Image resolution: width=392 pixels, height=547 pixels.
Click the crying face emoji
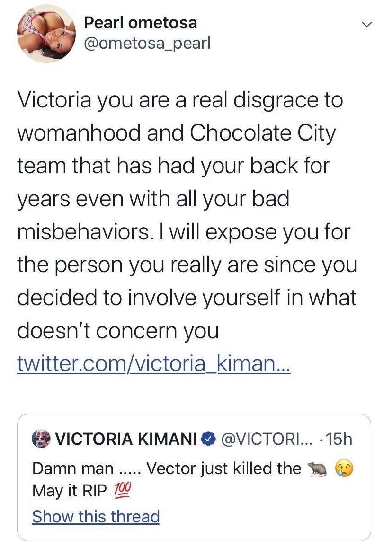345,468
